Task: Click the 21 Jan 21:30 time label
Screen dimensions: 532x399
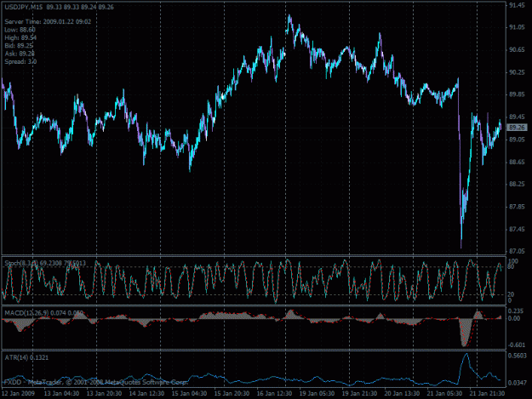Action: click(x=487, y=394)
